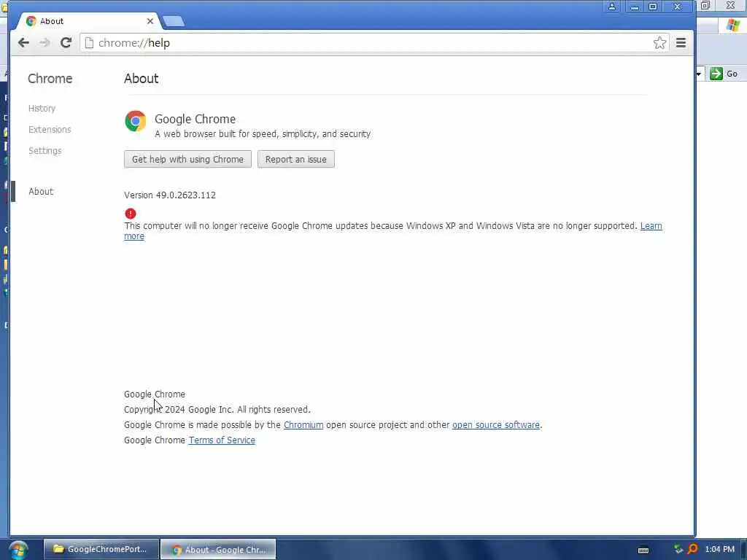Open the Learn more link

pyautogui.click(x=651, y=226)
